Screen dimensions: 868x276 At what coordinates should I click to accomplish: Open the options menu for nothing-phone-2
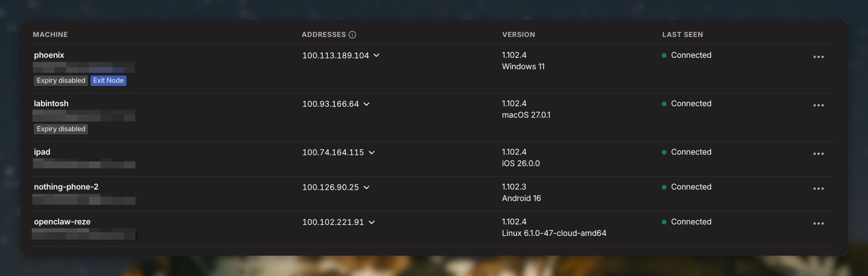pyautogui.click(x=819, y=189)
